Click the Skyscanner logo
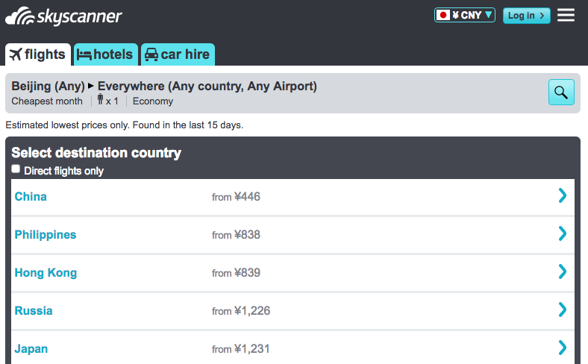Screen dimensions: 588x364 (63, 16)
